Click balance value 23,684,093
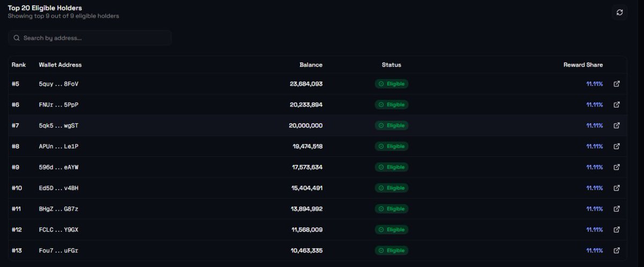Image resolution: width=644 pixels, height=267 pixels. [306, 84]
